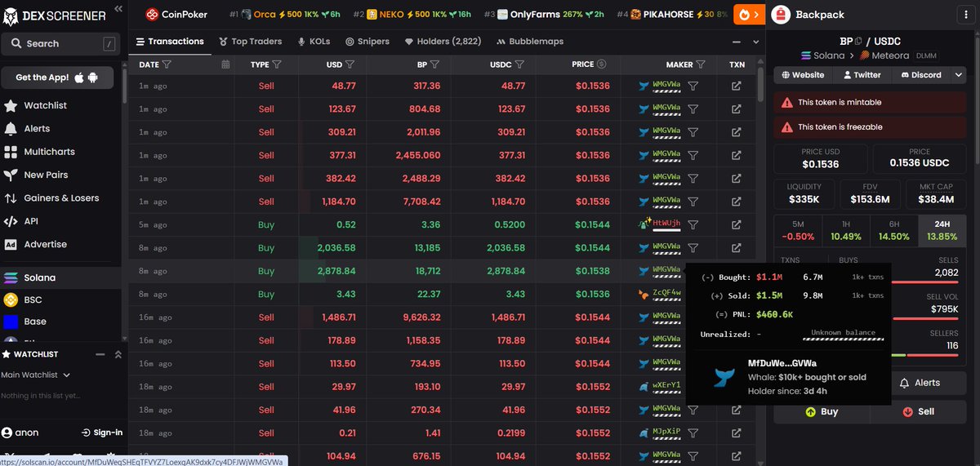Expand more links chevron beside Discord
Viewport: 980px width, 466px height.
click(x=958, y=74)
